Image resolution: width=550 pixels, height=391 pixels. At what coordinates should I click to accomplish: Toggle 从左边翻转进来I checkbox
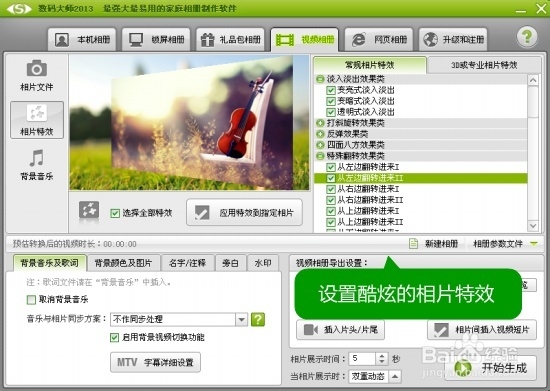click(x=330, y=167)
